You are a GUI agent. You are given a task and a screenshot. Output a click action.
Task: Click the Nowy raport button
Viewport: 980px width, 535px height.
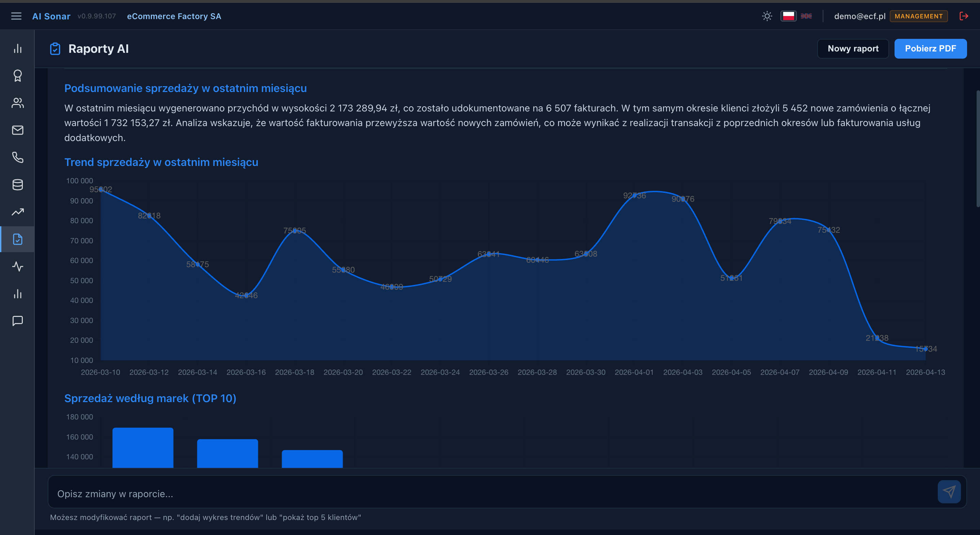[853, 49]
